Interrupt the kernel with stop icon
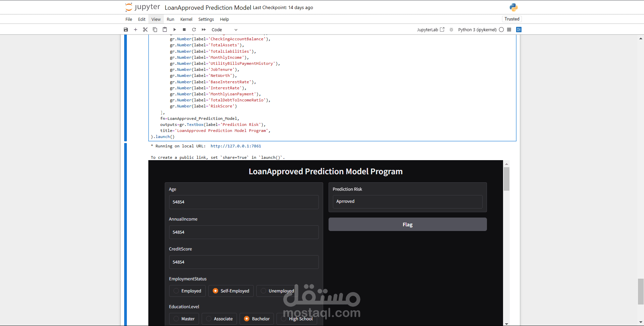644x326 pixels. click(184, 30)
